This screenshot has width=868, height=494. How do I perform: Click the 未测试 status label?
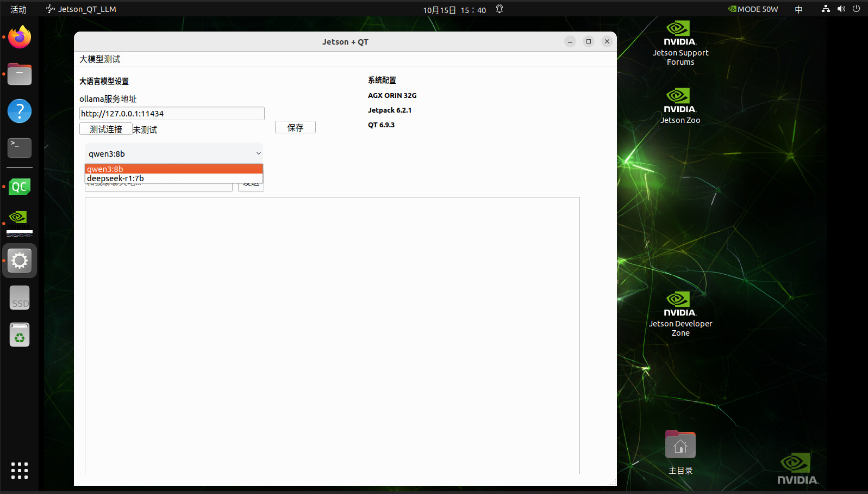point(145,129)
